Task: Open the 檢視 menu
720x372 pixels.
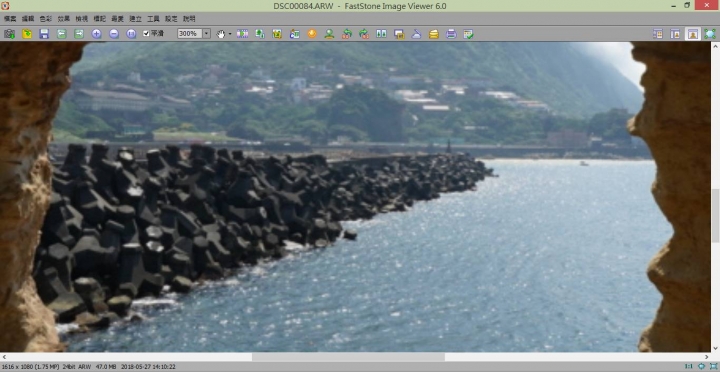Action: coord(82,19)
